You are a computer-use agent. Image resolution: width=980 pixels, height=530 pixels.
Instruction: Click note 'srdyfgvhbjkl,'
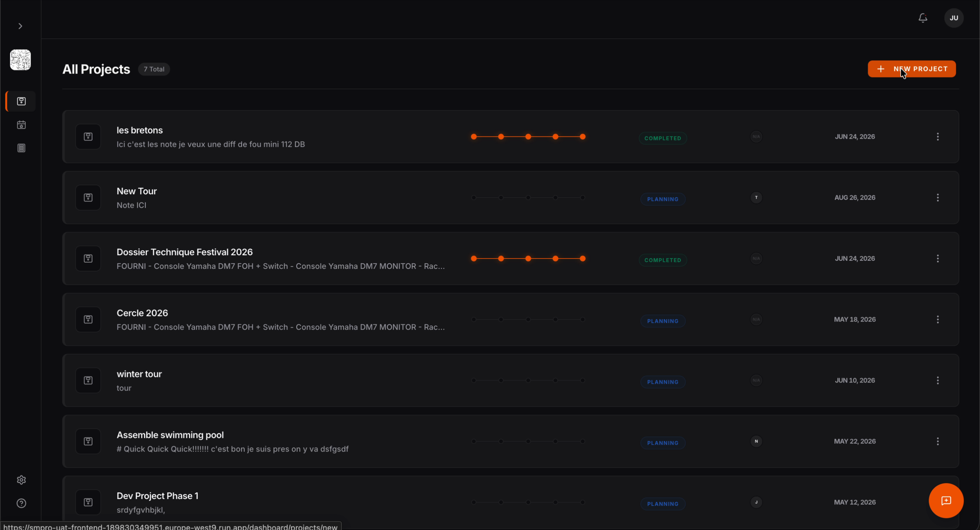[x=141, y=510]
